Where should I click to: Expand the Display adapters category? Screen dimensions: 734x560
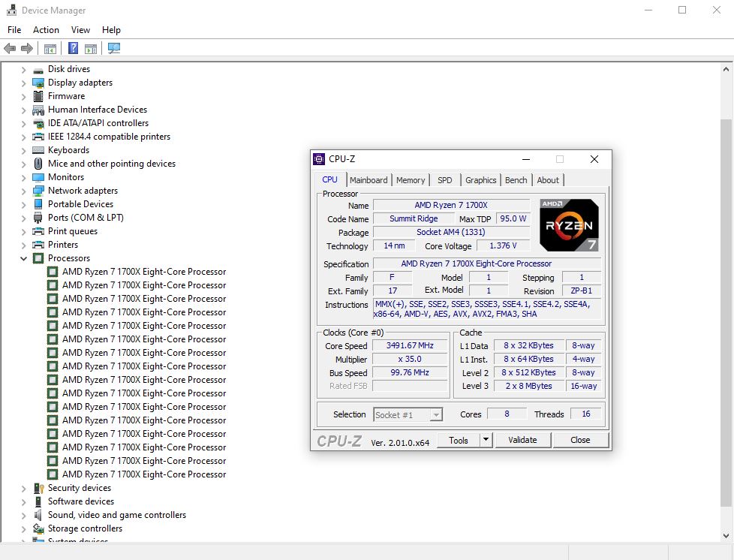[x=23, y=83]
